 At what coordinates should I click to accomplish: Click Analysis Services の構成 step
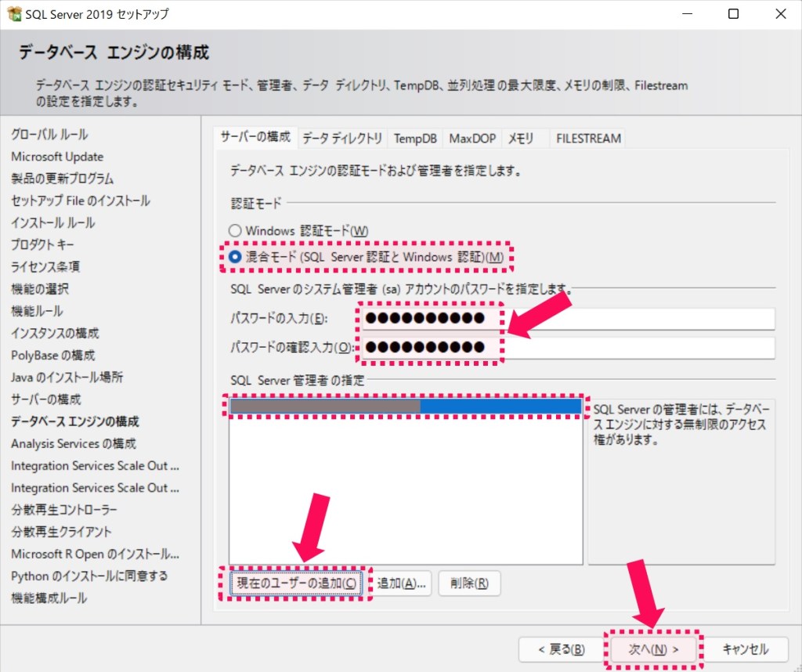pos(74,444)
